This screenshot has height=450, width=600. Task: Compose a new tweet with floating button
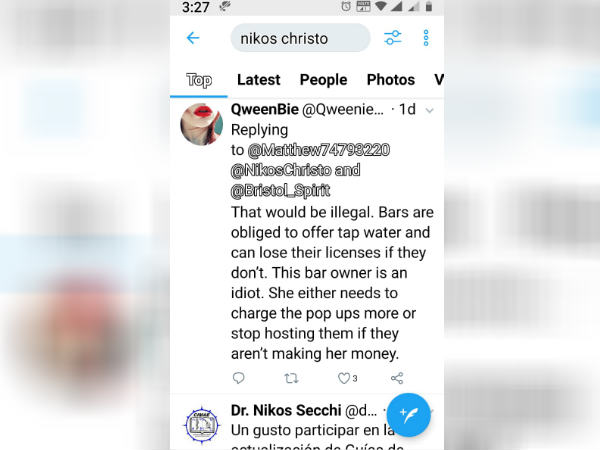pyautogui.click(x=408, y=415)
